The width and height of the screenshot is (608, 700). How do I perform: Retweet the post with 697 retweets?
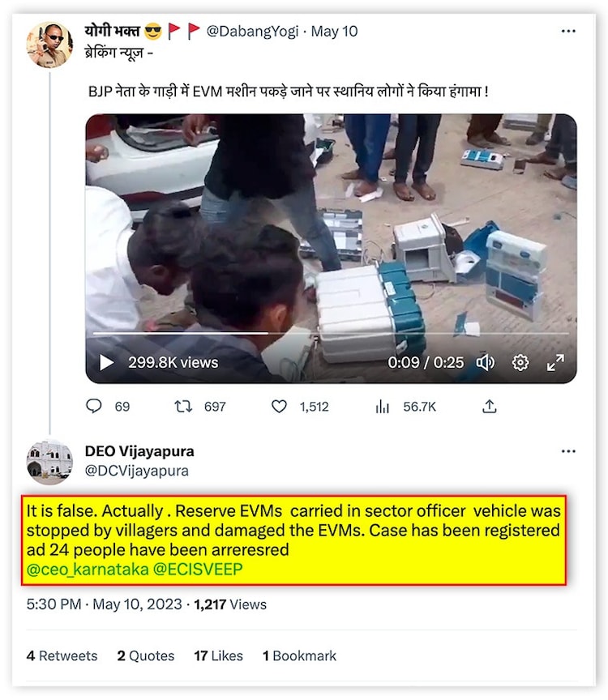tap(183, 407)
